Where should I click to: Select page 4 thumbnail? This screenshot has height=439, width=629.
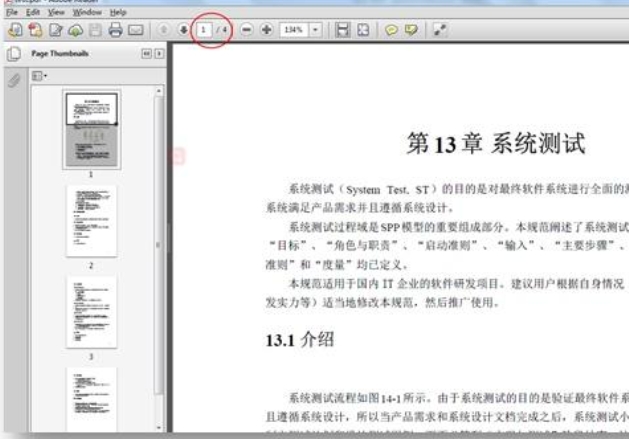click(x=91, y=399)
